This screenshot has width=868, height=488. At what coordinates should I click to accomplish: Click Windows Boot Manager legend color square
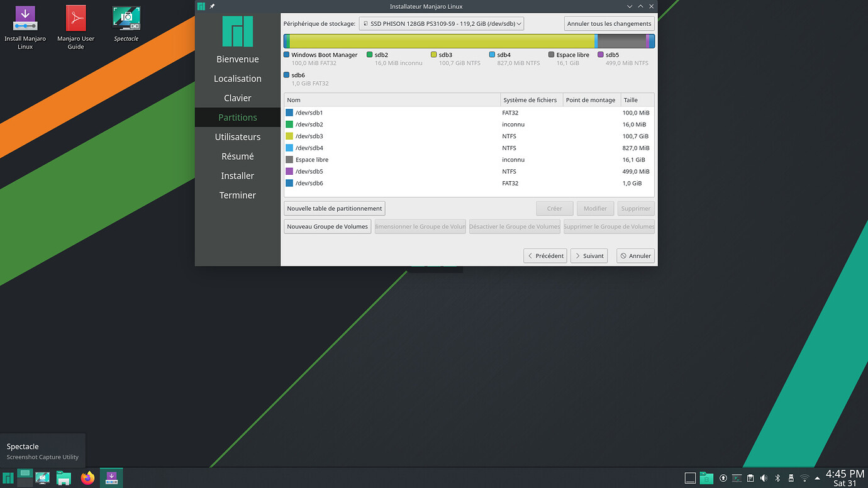click(287, 55)
